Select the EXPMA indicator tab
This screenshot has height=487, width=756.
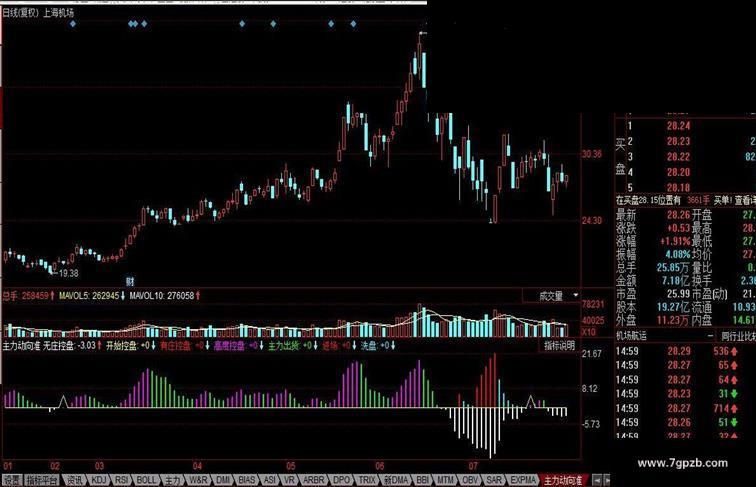click(523, 480)
